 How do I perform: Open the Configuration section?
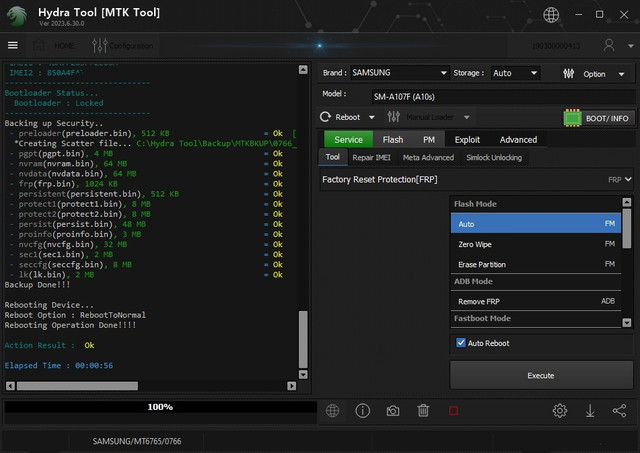(x=123, y=46)
